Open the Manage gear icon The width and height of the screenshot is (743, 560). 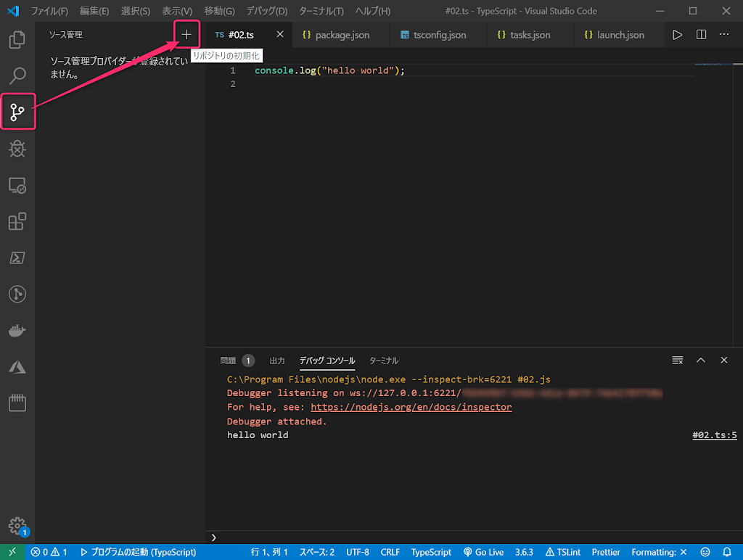(x=17, y=525)
